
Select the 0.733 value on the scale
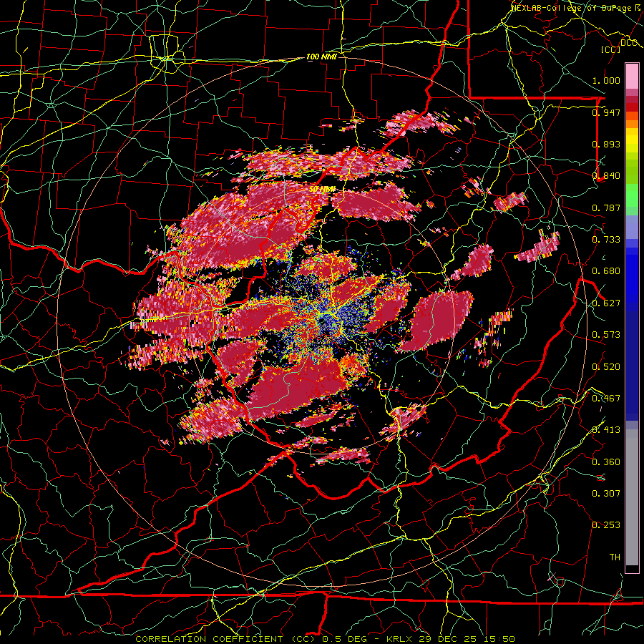(606, 239)
